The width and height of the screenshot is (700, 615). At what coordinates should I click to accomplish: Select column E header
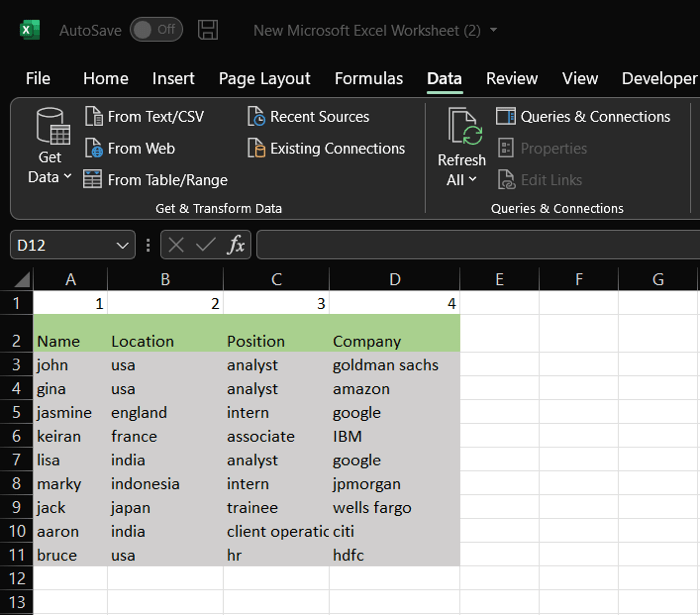pyautogui.click(x=499, y=279)
